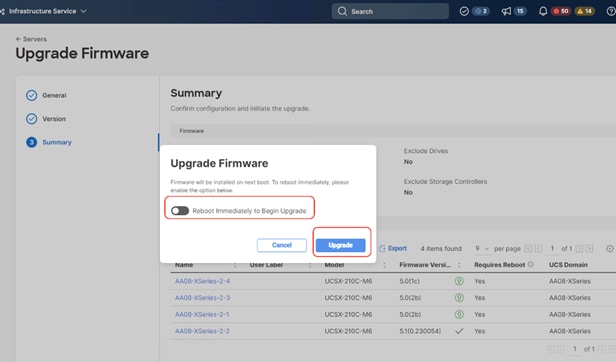Click the top next page pagination arrow
Viewport: 616px width, 362px height.
click(x=579, y=248)
